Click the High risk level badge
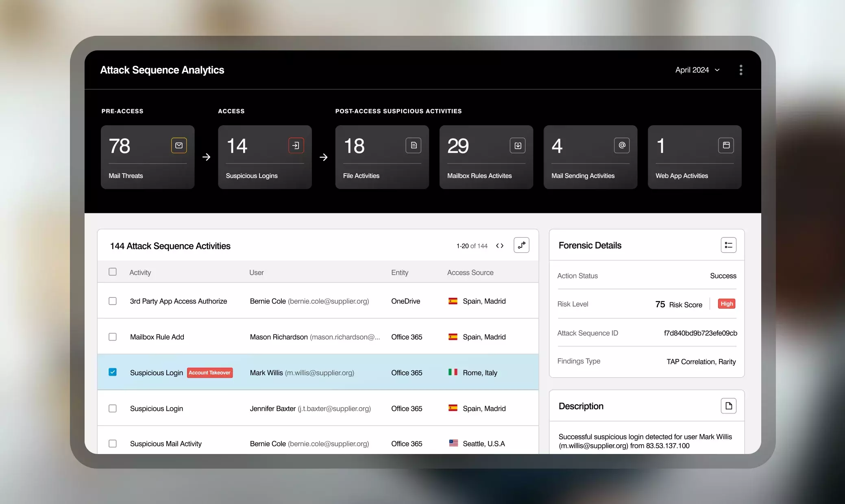Viewport: 845px width, 504px height. click(x=726, y=304)
